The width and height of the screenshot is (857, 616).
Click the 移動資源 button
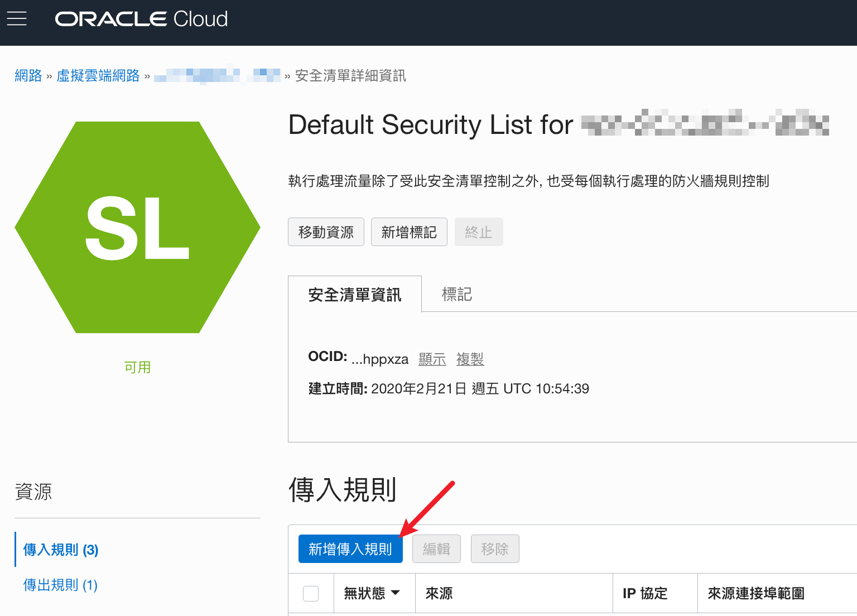point(326,232)
